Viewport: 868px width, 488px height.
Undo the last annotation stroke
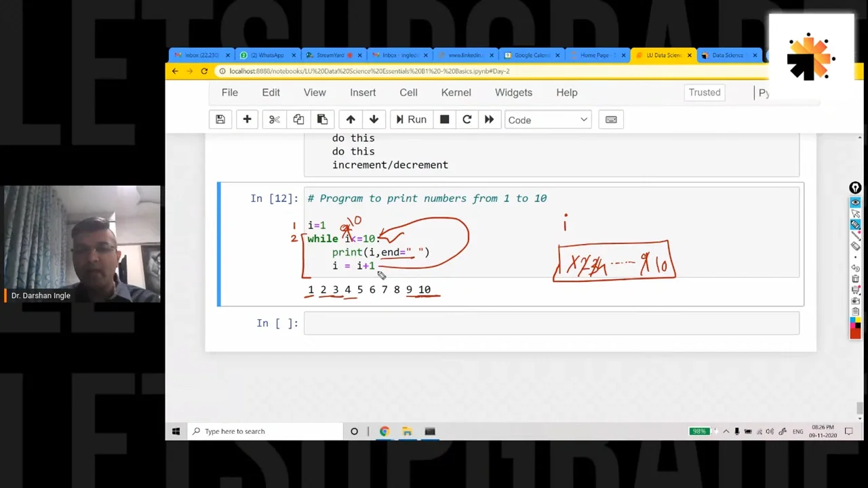[855, 268]
